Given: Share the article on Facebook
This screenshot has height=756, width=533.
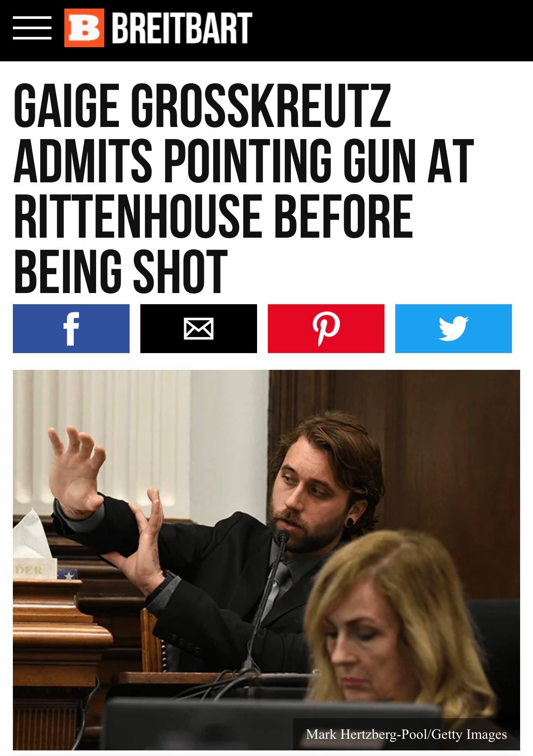Looking at the screenshot, I should coord(71,329).
